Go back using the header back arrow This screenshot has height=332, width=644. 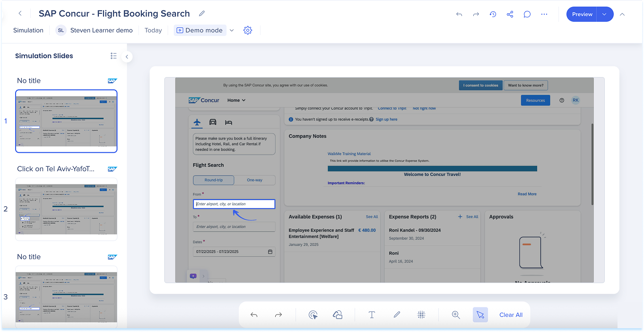coord(20,14)
